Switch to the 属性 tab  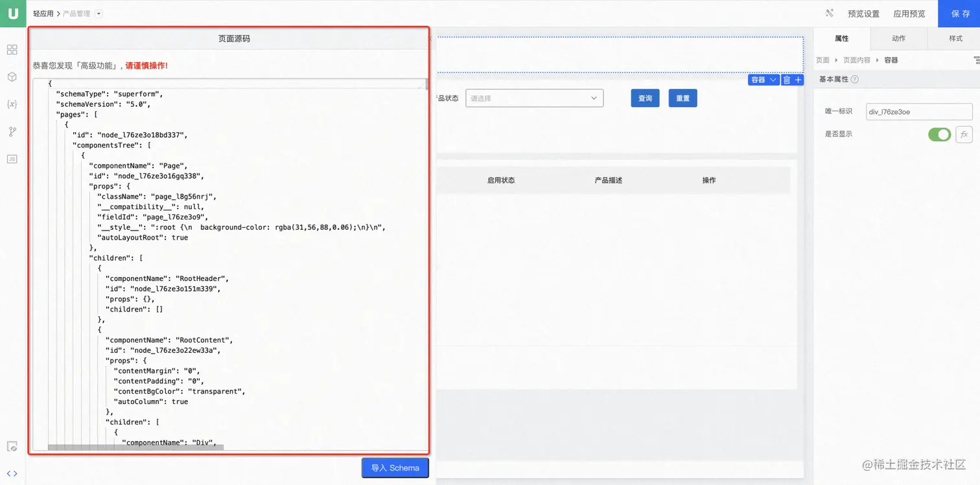pyautogui.click(x=841, y=39)
